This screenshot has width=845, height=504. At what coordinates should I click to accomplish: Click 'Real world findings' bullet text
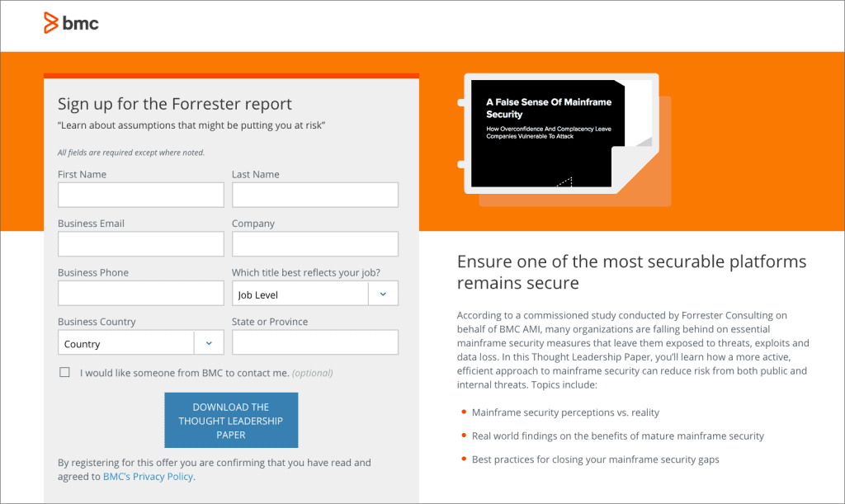[617, 436]
